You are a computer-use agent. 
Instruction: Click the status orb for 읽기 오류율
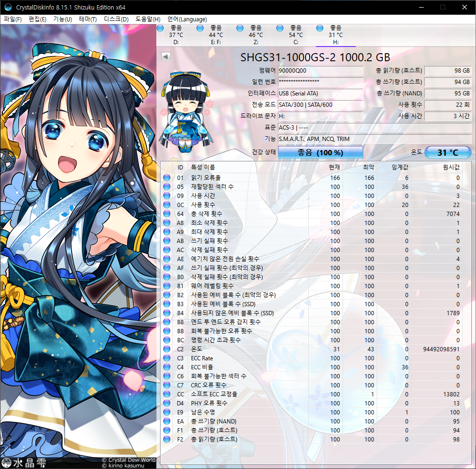coord(167,178)
